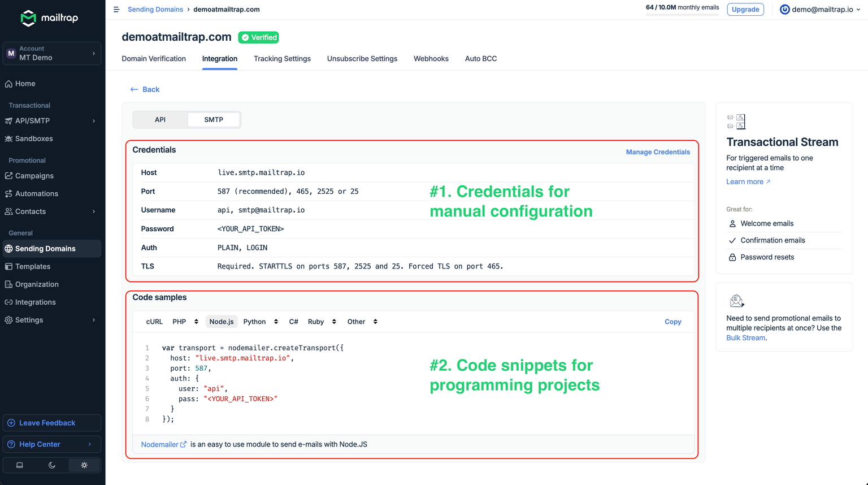Click the Upgrade button
Viewport: 868px width, 485px height.
[745, 10]
